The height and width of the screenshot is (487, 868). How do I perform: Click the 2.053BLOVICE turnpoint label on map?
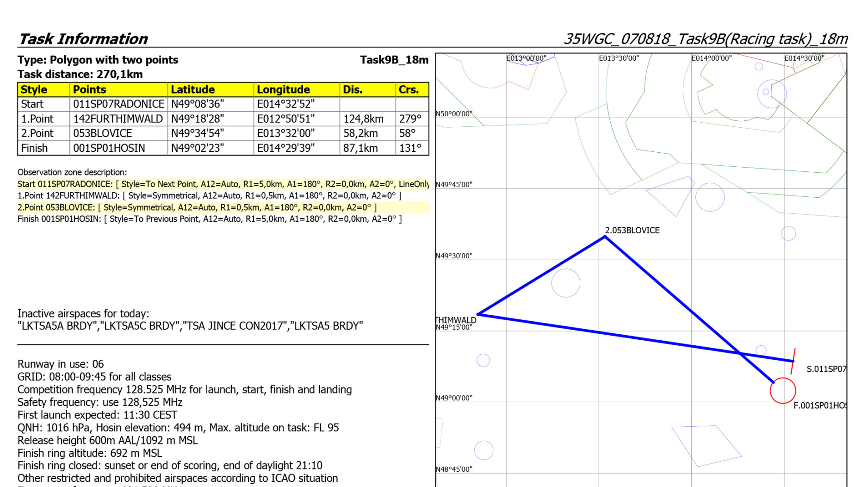632,230
